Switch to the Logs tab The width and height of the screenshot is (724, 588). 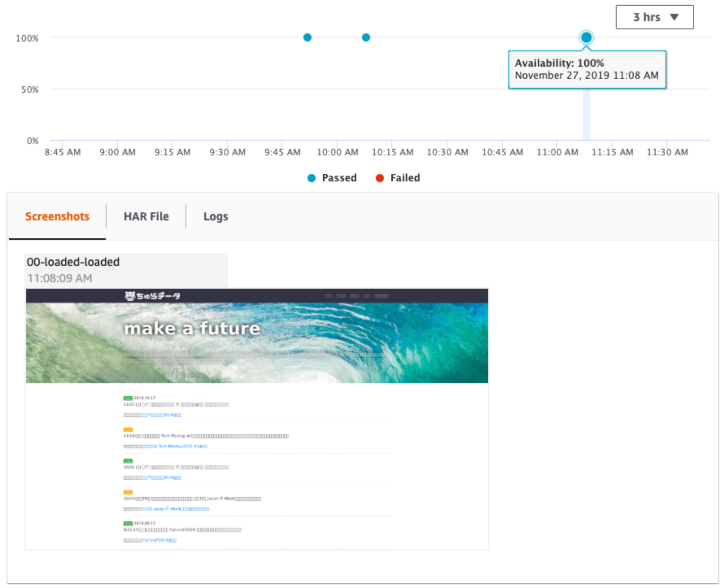pyautogui.click(x=216, y=216)
